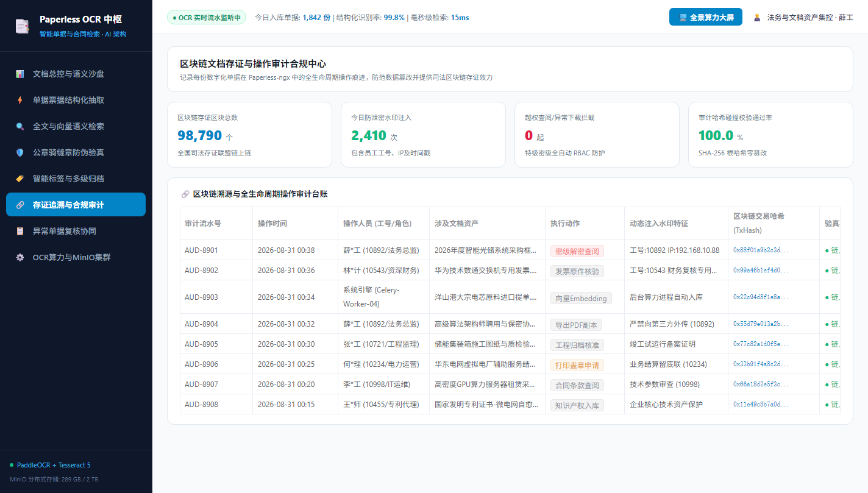868x493 pixels.
Task: Open transaction hash 0x77c82a1d0f5e link
Action: (x=761, y=344)
